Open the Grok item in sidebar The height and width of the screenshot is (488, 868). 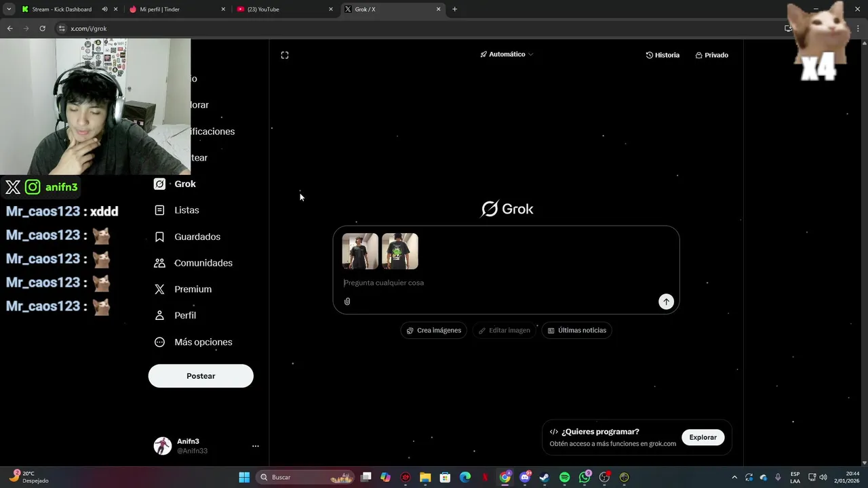tap(175, 184)
